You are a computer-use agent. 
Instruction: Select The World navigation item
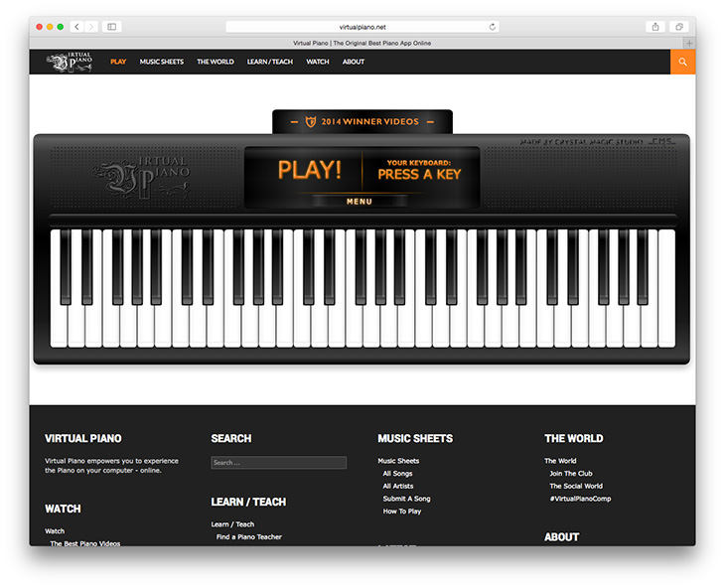pos(216,62)
